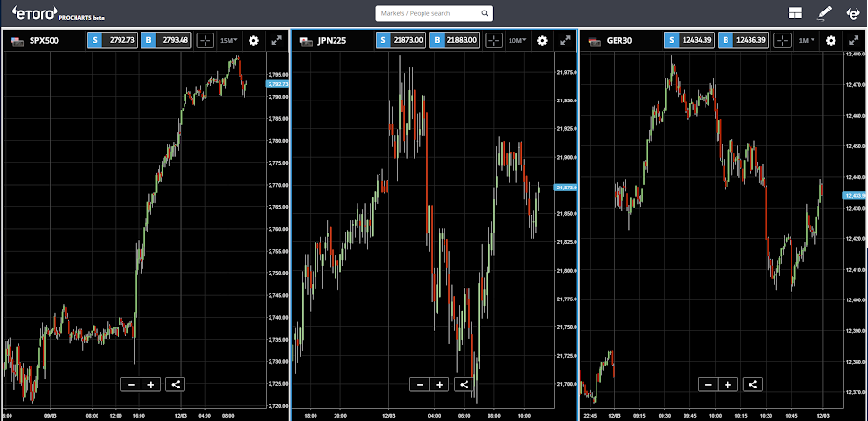The image size is (868, 421).
Task: Zoom in the SPX500 chart
Action: pyautogui.click(x=151, y=385)
